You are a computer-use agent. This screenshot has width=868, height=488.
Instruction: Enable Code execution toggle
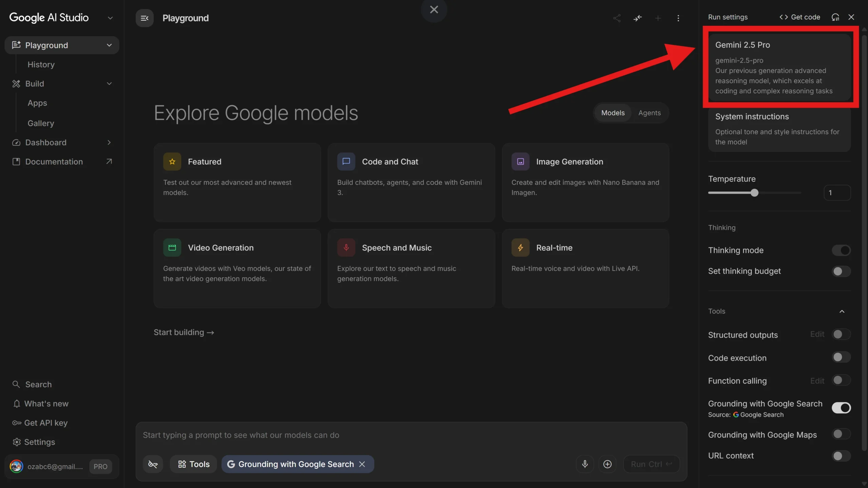841,357
